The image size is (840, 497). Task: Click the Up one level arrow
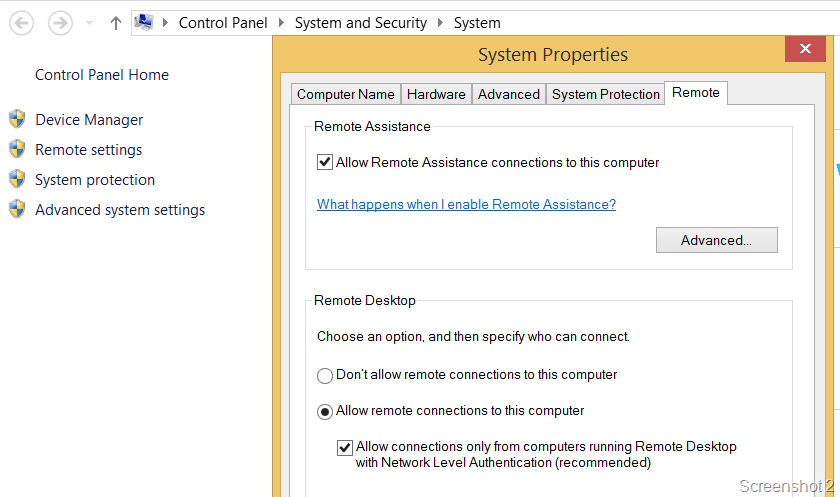tap(115, 22)
